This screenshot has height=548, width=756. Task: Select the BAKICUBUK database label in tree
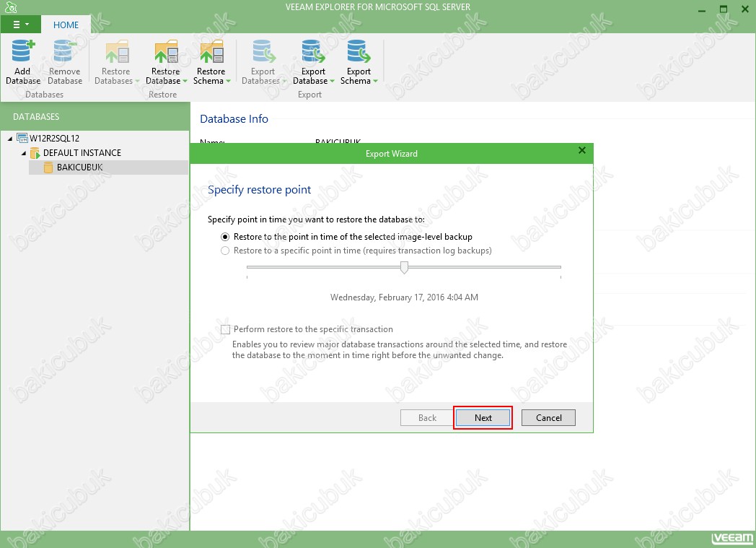coord(80,168)
